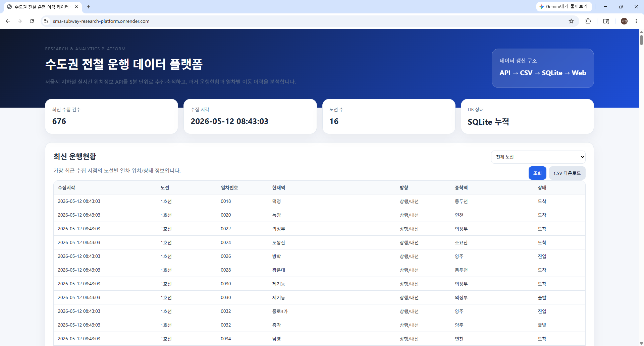The height and width of the screenshot is (346, 644).
Task: Click the 현재역 column header
Action: point(279,188)
